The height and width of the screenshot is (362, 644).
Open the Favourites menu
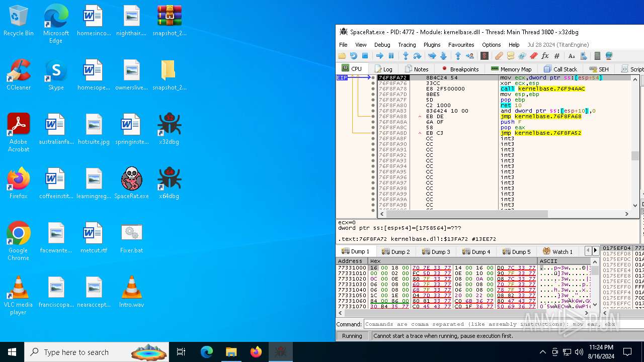coord(461,45)
